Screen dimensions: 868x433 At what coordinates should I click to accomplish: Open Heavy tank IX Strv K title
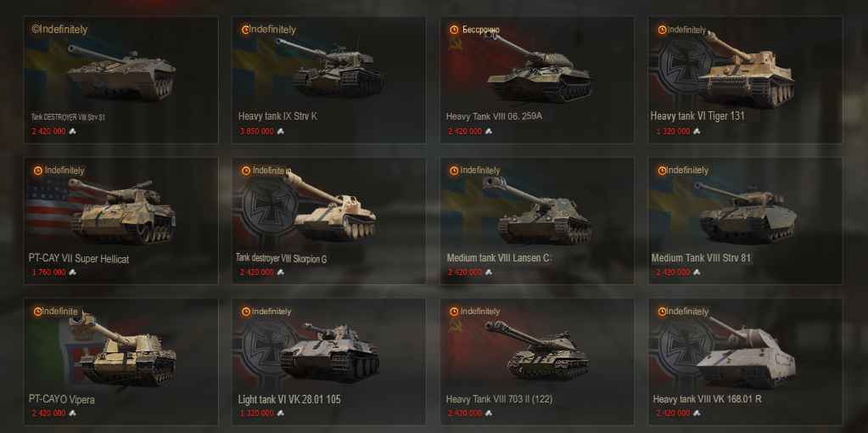click(x=278, y=116)
